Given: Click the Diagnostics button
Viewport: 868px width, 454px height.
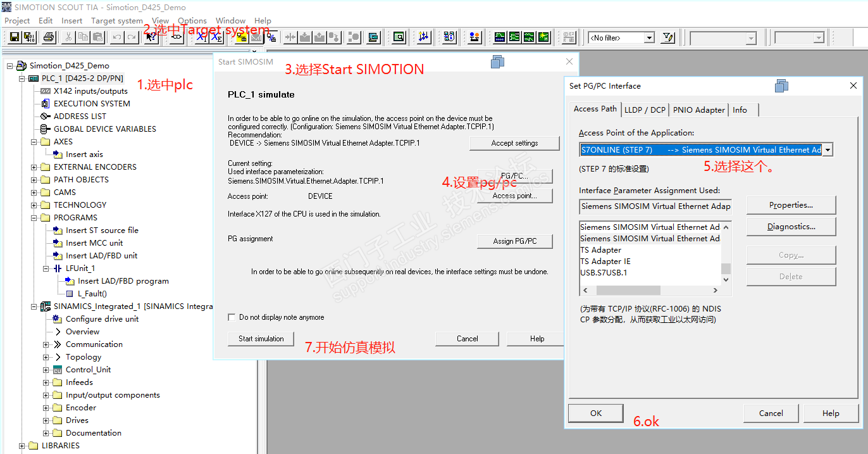Looking at the screenshot, I should [791, 227].
